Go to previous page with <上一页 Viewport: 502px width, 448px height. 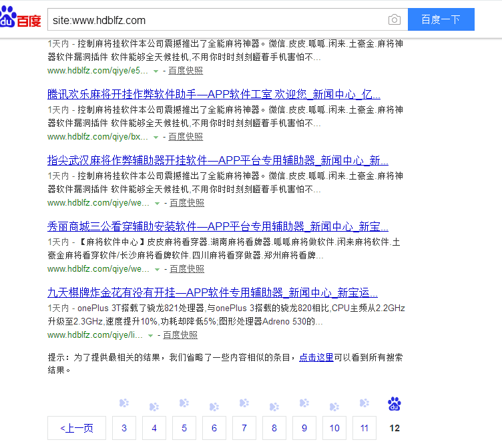click(77, 428)
